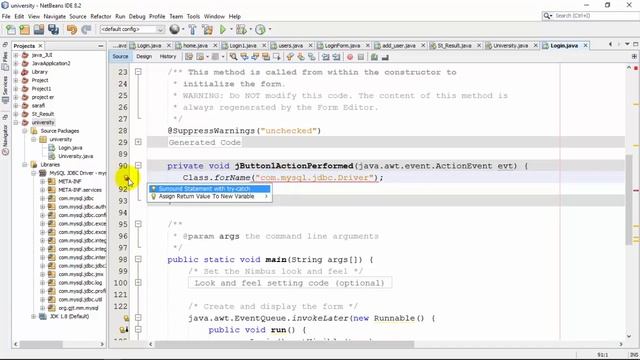
Task: Switch to Design view
Action: tap(144, 57)
